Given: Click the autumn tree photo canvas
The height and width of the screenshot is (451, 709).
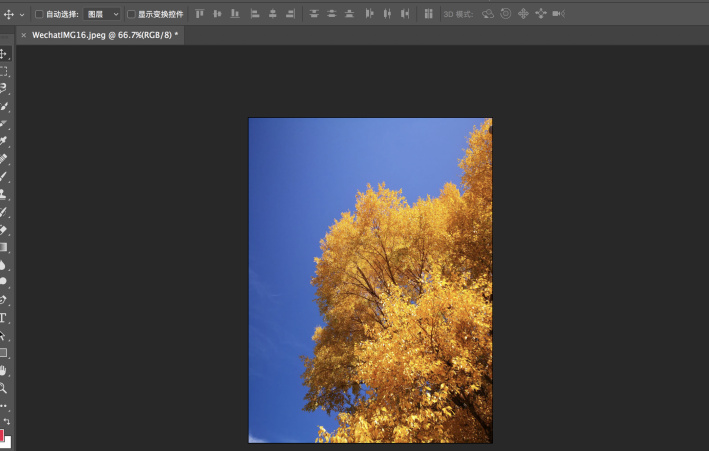Looking at the screenshot, I should click(x=370, y=280).
